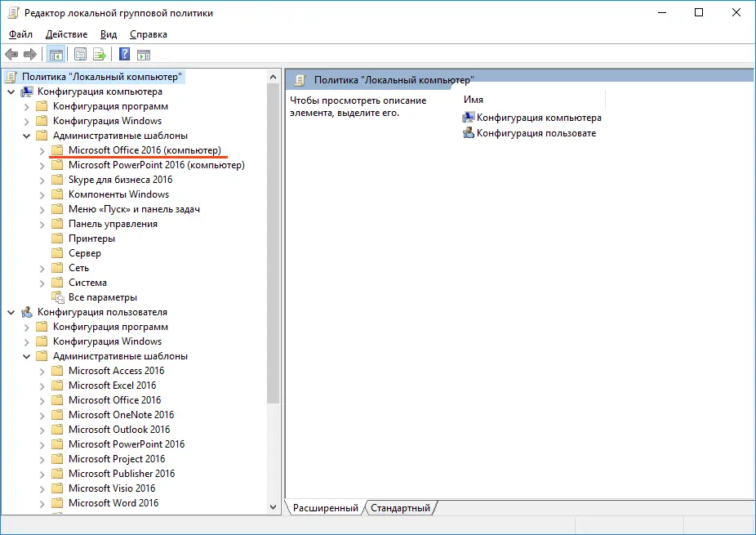The height and width of the screenshot is (535, 756).
Task: Open the Действие menu
Action: pos(66,34)
